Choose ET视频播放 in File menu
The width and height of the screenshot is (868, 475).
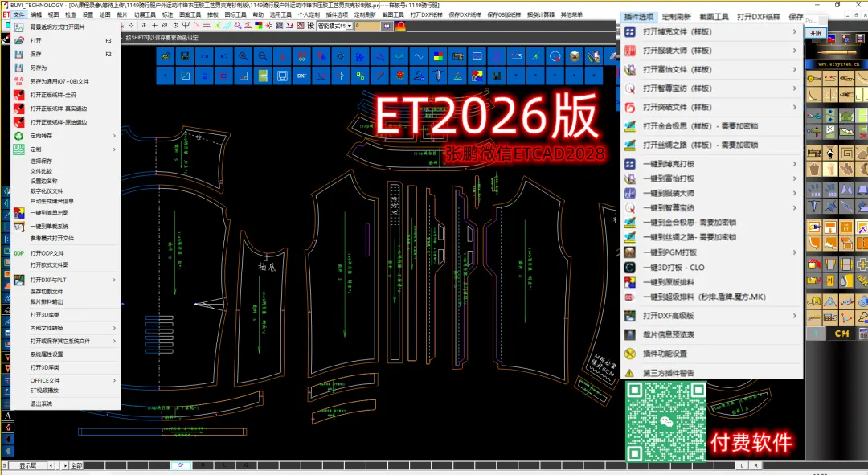tap(44, 391)
